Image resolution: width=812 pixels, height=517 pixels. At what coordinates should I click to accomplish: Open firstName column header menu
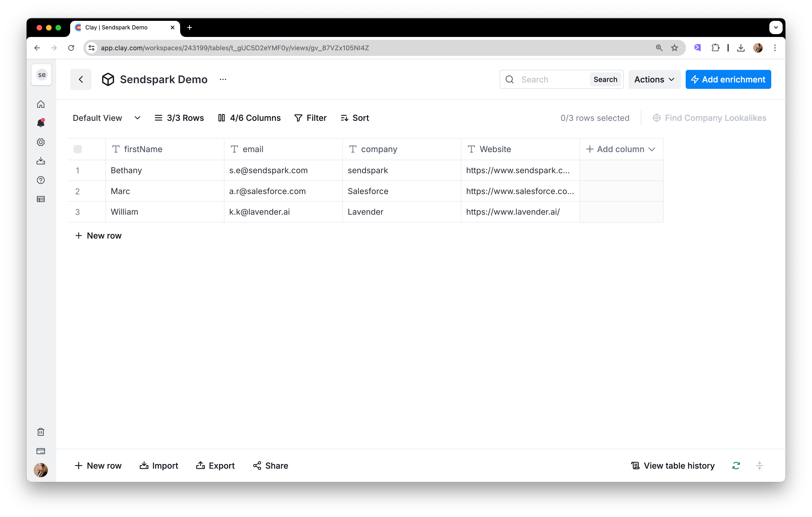click(x=165, y=149)
